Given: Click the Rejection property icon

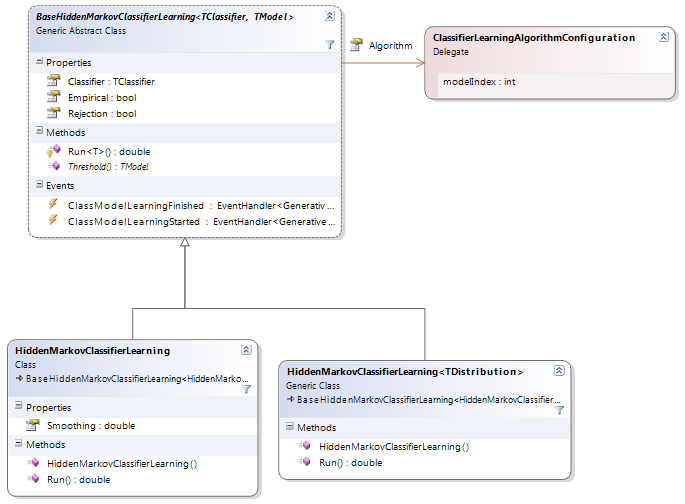Looking at the screenshot, I should pyautogui.click(x=53, y=113).
